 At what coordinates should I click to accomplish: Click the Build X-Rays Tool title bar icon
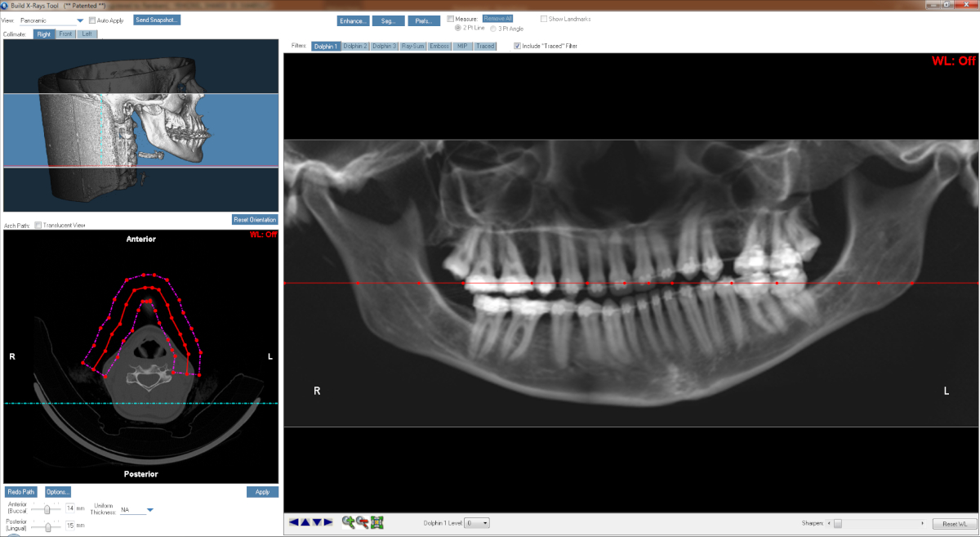pos(5,5)
